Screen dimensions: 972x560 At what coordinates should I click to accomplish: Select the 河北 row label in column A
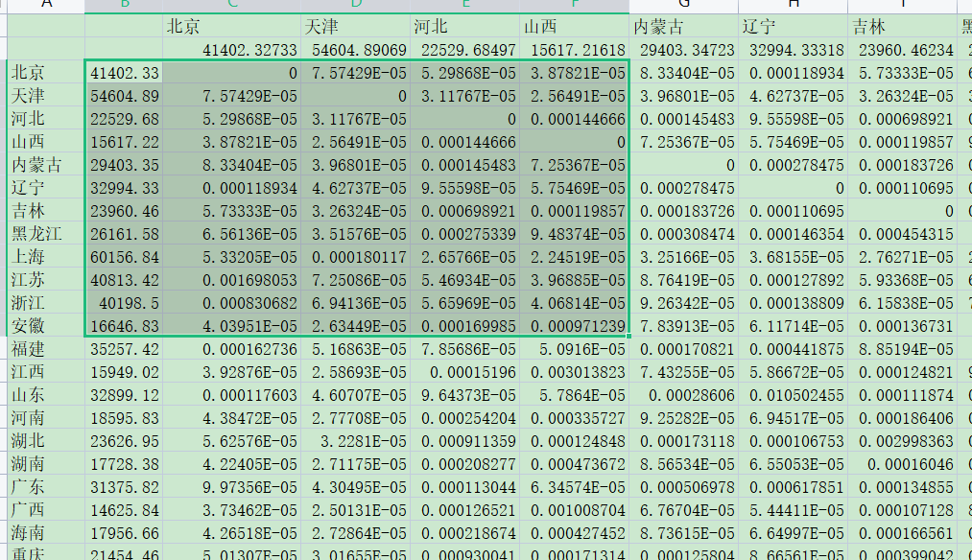[46, 119]
